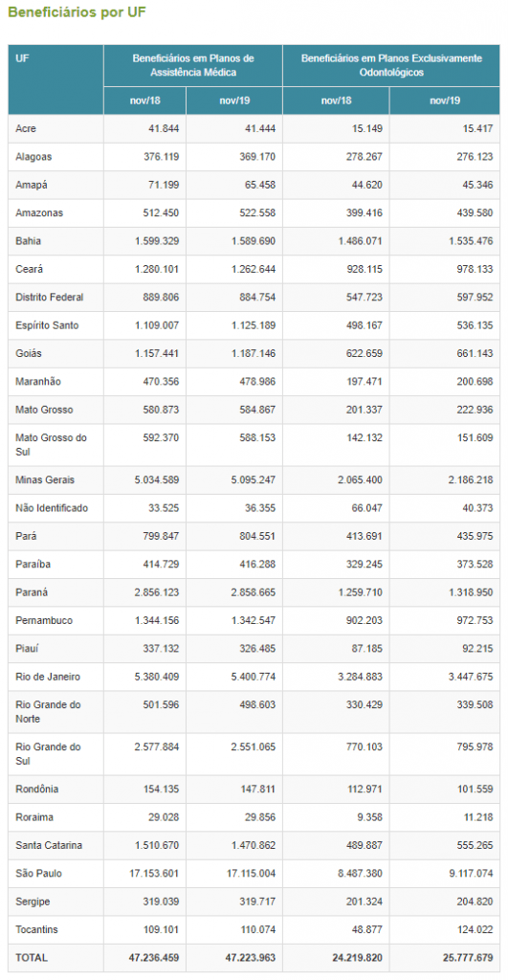Click Beneficiários em Planos Exclusivamente Odontológicos header
This screenshot has height=980, width=508.
pos(391,66)
